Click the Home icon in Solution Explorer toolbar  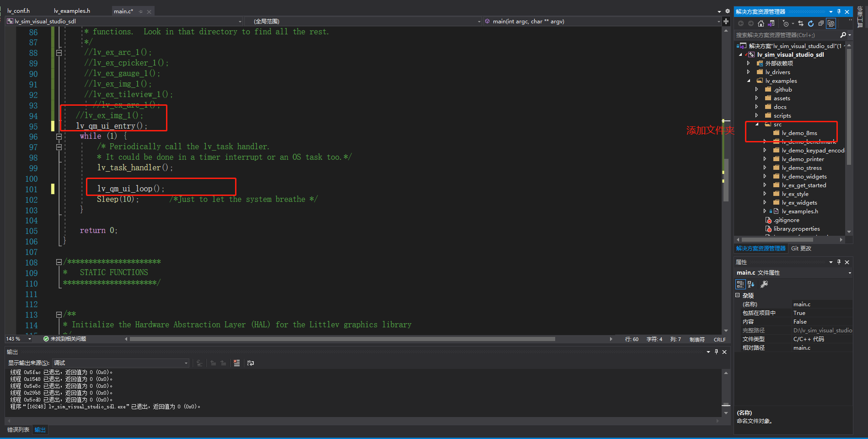point(761,23)
